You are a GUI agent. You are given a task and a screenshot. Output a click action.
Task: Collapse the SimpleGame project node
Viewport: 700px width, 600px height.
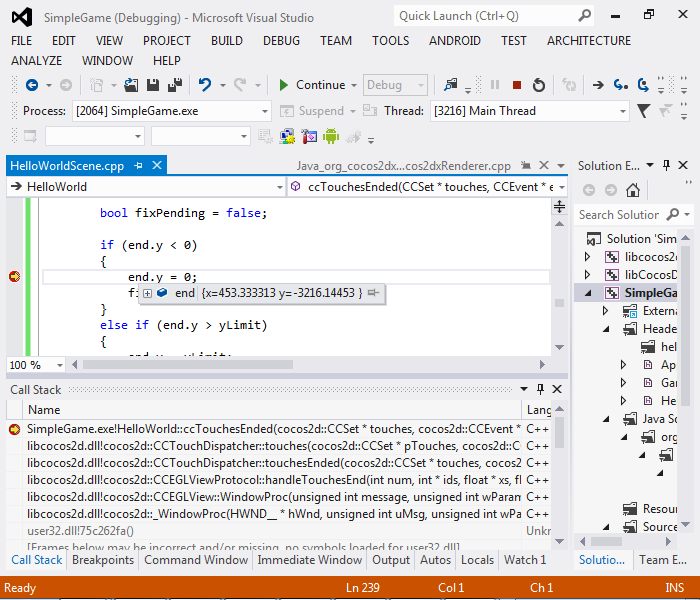pyautogui.click(x=588, y=293)
